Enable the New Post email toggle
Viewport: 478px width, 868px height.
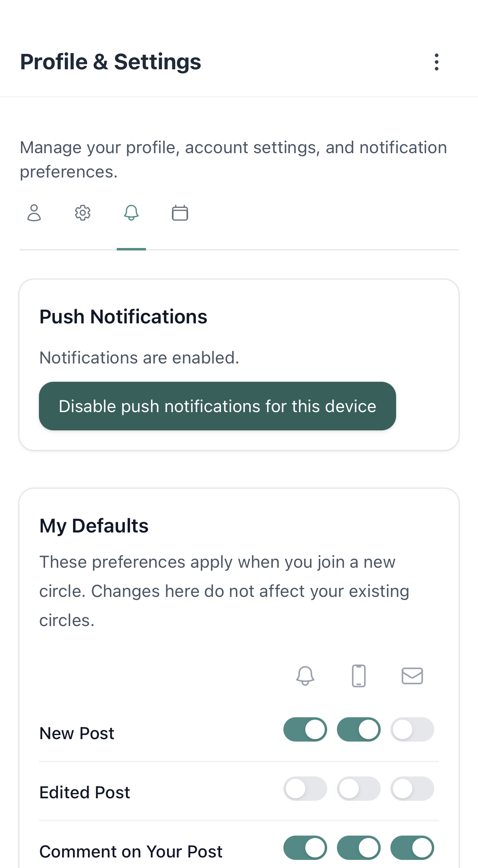pyautogui.click(x=412, y=729)
